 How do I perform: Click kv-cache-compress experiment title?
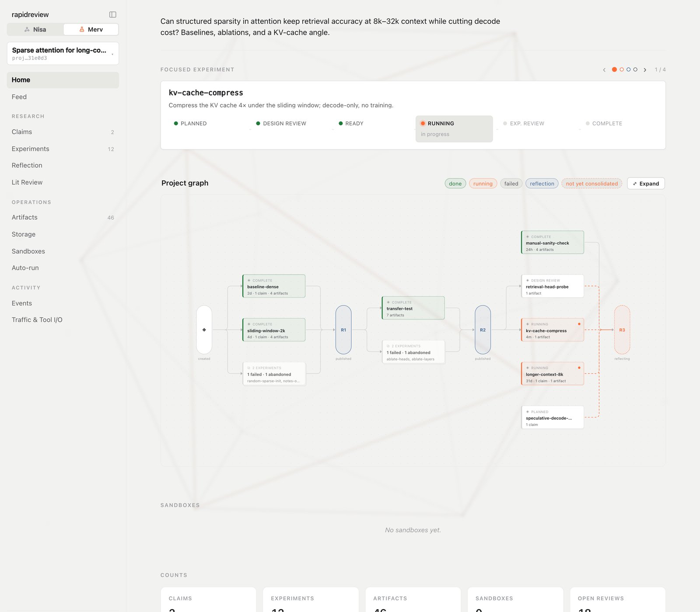206,93
